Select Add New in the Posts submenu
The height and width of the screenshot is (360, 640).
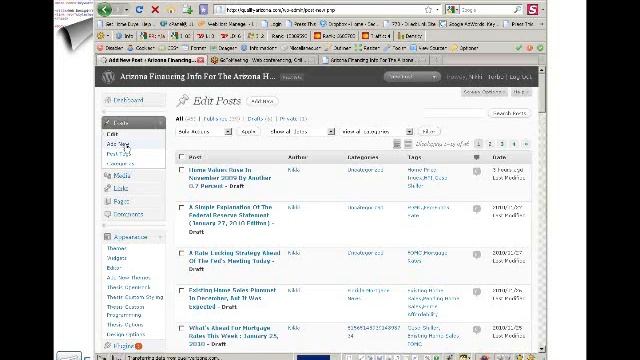(118, 144)
